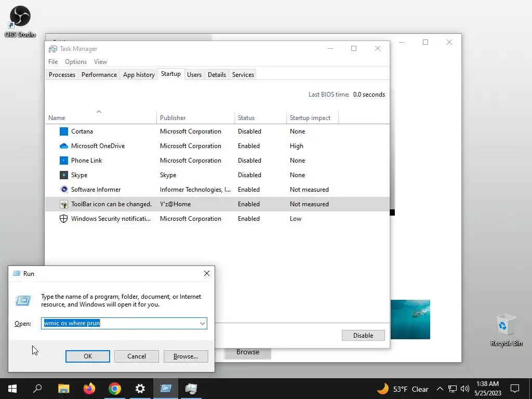Viewport: 532px width, 399px height.
Task: Select the Software Informer row name
Action: [x=96, y=190]
